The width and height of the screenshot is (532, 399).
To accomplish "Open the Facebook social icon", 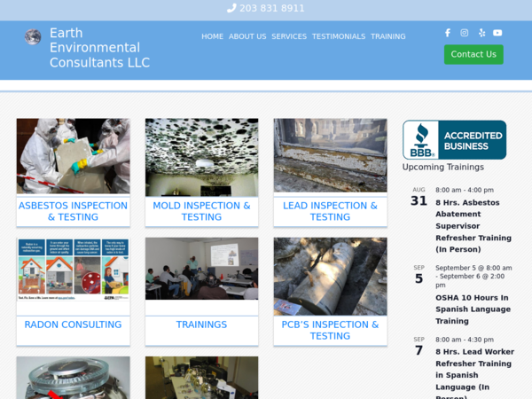I will click(448, 33).
